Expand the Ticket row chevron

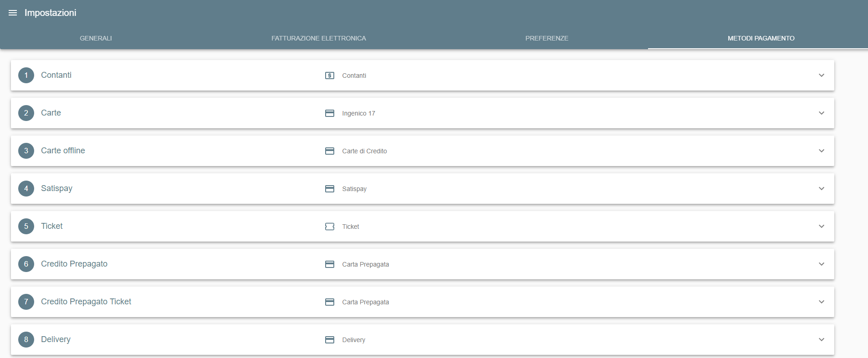tap(822, 226)
